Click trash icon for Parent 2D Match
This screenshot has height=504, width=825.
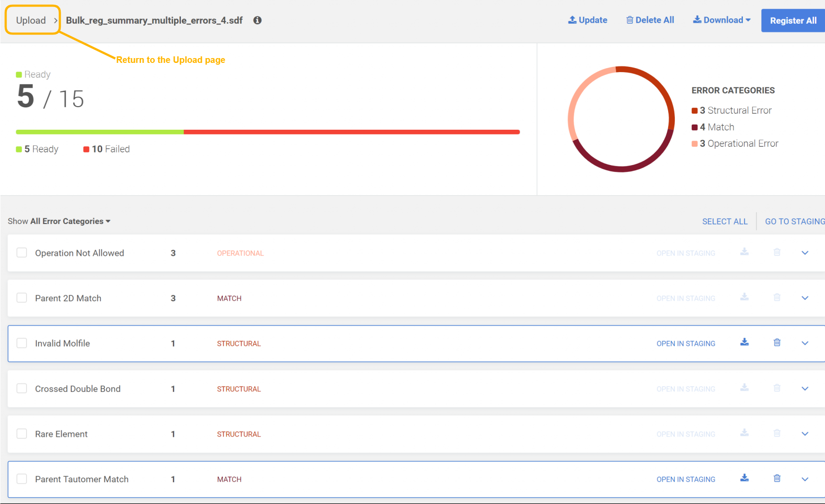(x=777, y=297)
